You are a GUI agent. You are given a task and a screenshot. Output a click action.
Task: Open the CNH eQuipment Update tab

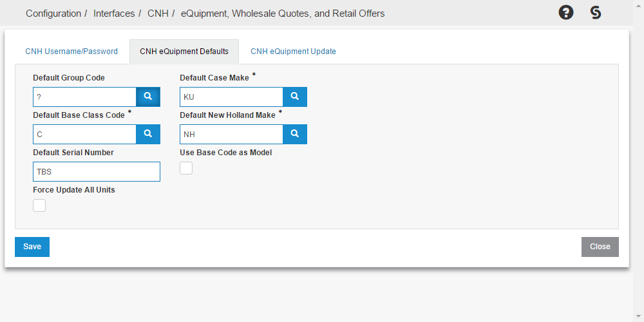pyautogui.click(x=293, y=52)
